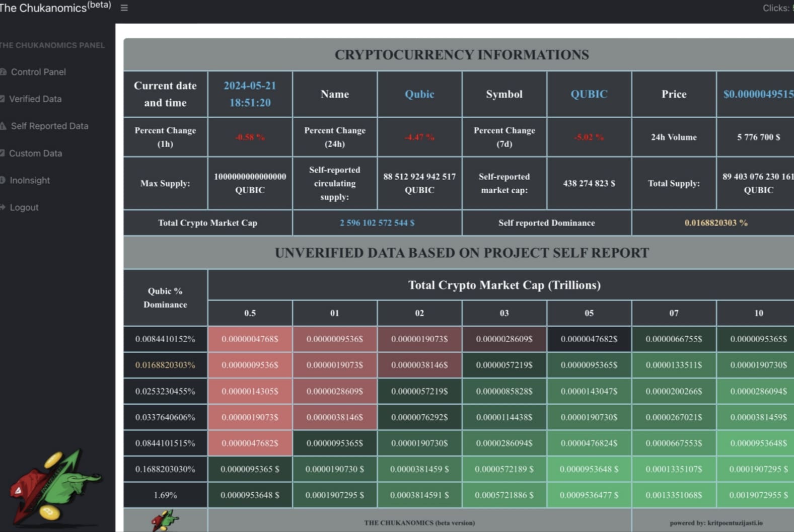Select the highlighted 0.0168820303% dominance row

pos(165,365)
